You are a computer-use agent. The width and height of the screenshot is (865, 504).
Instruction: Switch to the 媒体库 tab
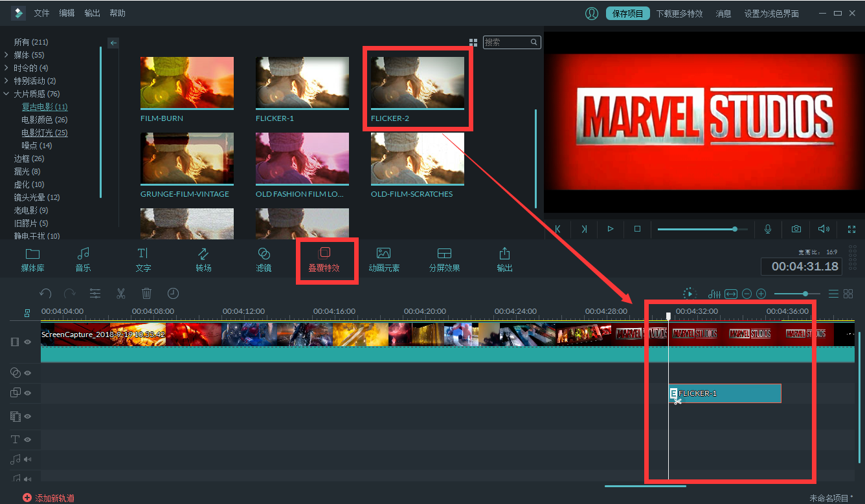(x=32, y=259)
